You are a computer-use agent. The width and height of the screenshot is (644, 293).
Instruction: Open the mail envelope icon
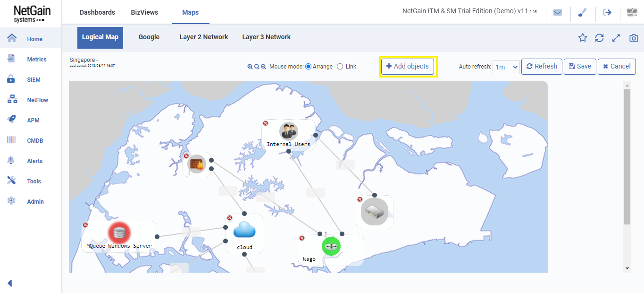558,12
